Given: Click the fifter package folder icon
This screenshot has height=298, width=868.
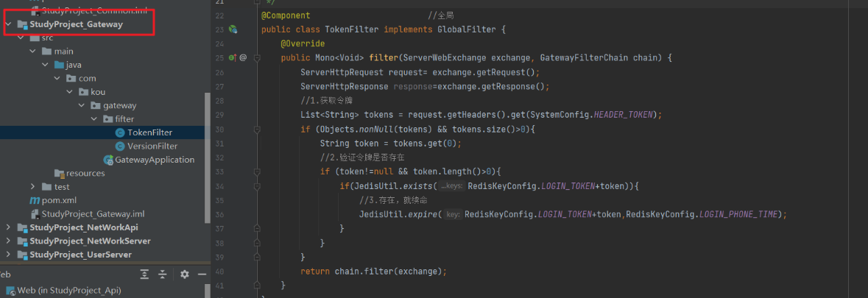Looking at the screenshot, I should point(108,119).
